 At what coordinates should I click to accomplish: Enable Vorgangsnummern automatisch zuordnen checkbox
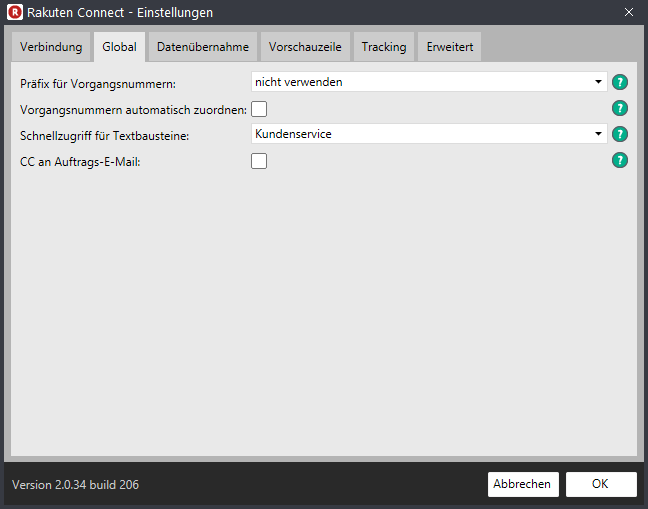click(x=259, y=109)
